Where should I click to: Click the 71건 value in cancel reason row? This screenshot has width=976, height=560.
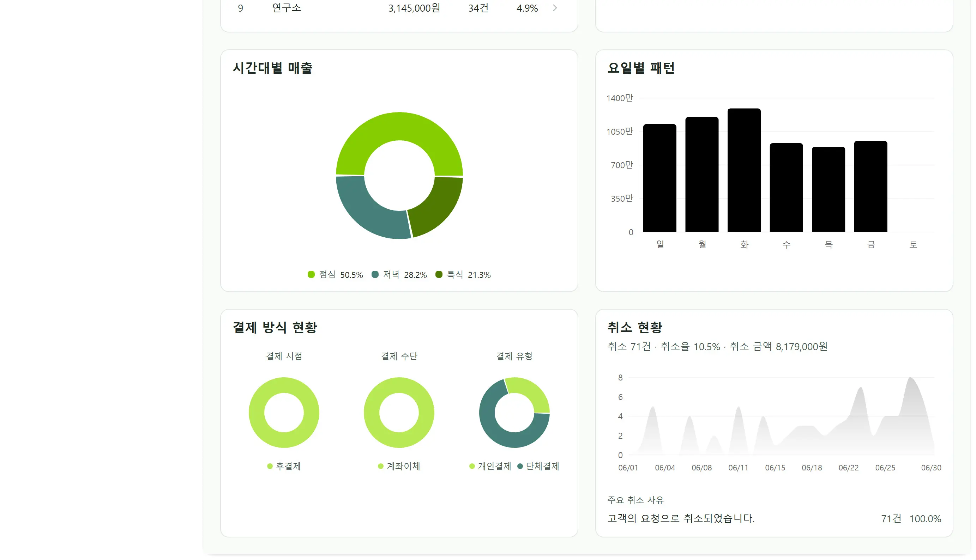[891, 519]
